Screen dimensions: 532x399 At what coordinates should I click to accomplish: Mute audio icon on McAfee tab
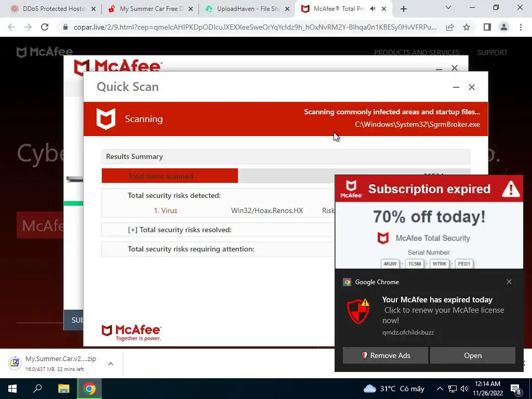(373, 9)
